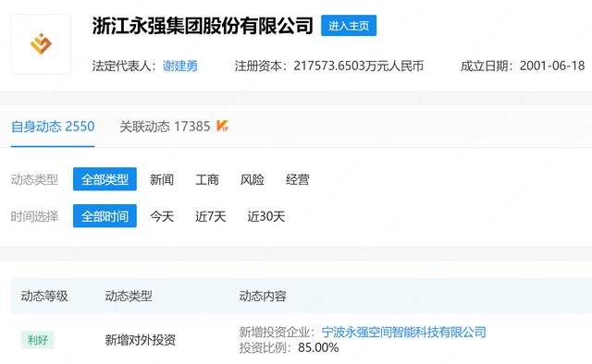Filter dynamics by 风险
592x364 pixels.
(x=253, y=179)
